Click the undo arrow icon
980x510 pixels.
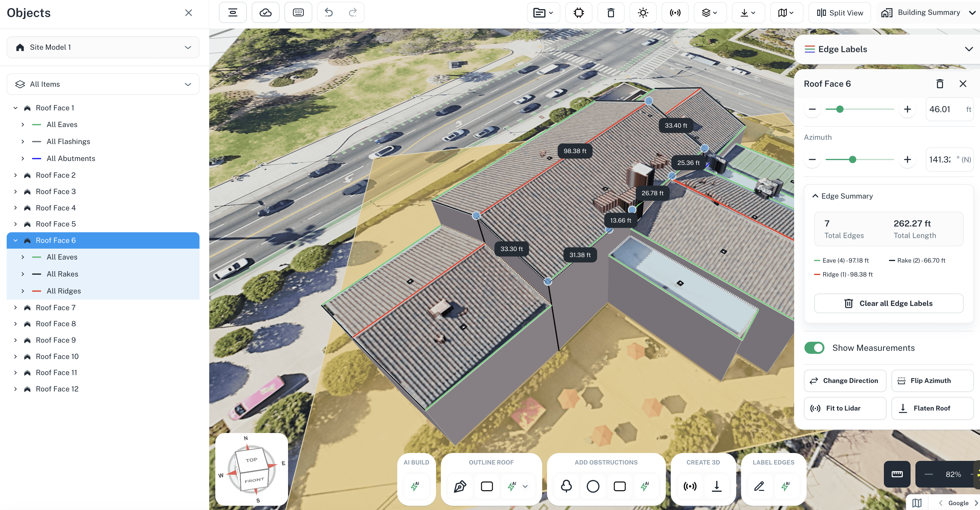click(x=329, y=12)
